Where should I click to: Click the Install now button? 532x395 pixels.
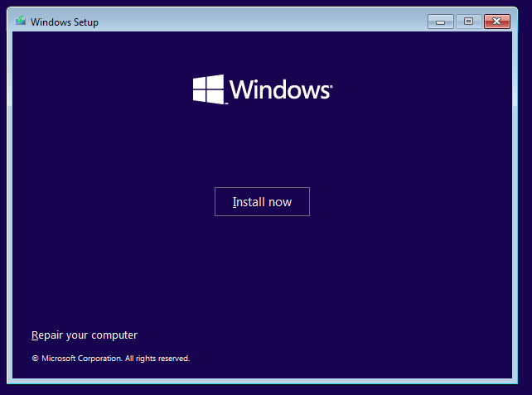[262, 201]
